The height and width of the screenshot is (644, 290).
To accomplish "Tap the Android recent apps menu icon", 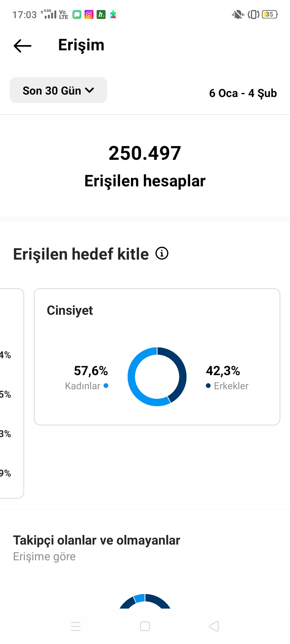I will pos(76,626).
